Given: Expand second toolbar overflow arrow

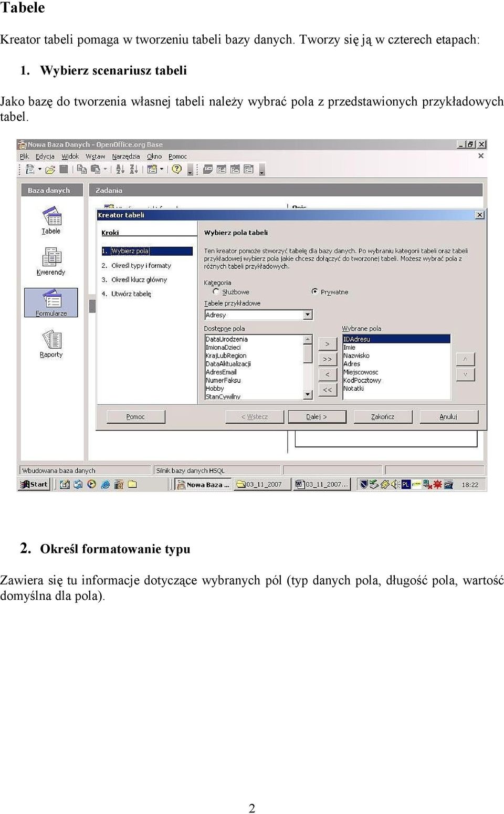Looking at the screenshot, I should [261, 170].
